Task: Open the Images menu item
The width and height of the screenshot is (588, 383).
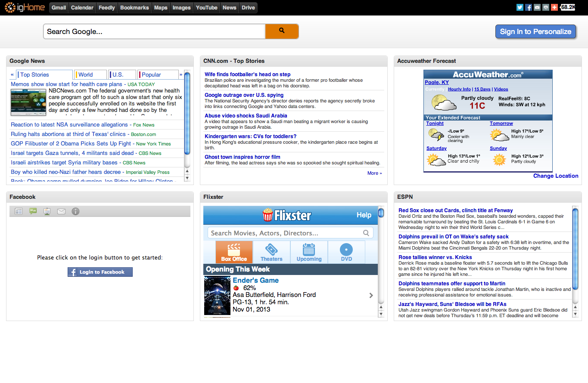Action: [181, 7]
